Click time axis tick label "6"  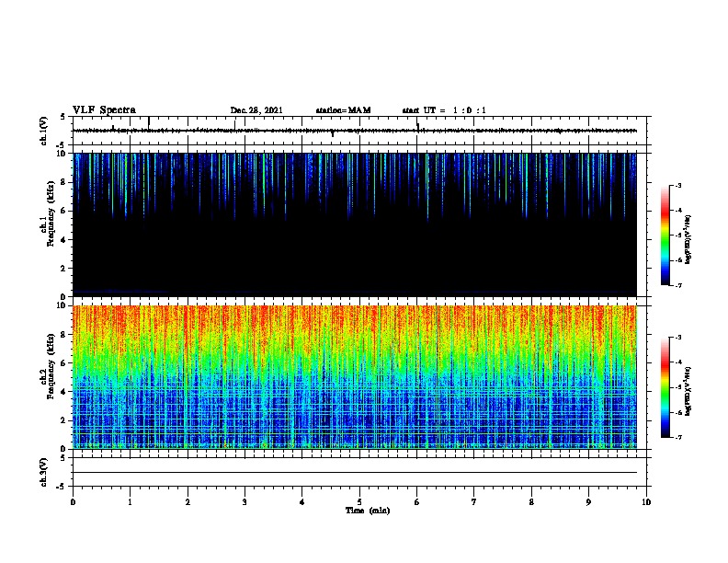[x=417, y=501]
